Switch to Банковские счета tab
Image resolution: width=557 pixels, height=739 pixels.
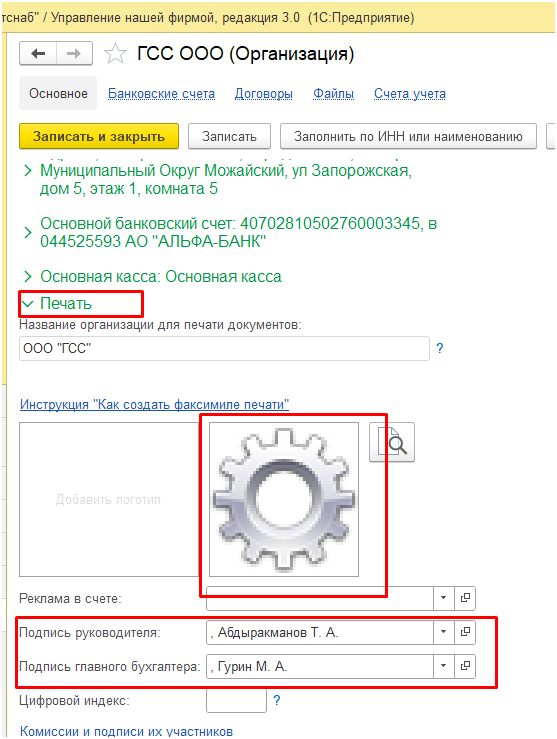[161, 94]
